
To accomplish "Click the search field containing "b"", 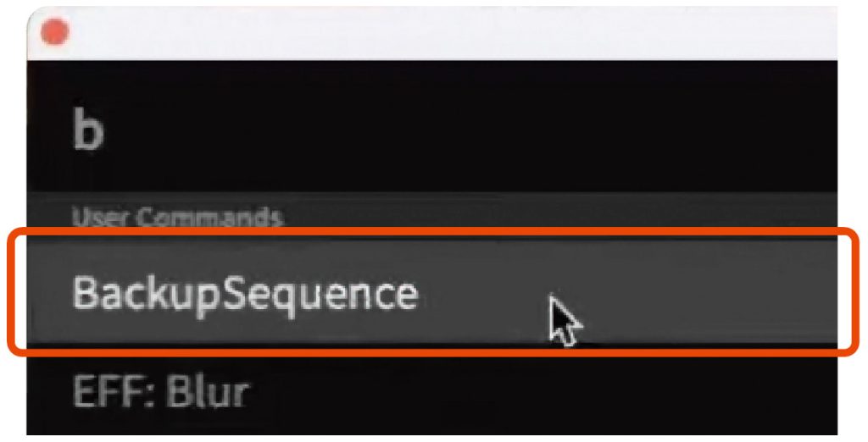I will pyautogui.click(x=339, y=133).
